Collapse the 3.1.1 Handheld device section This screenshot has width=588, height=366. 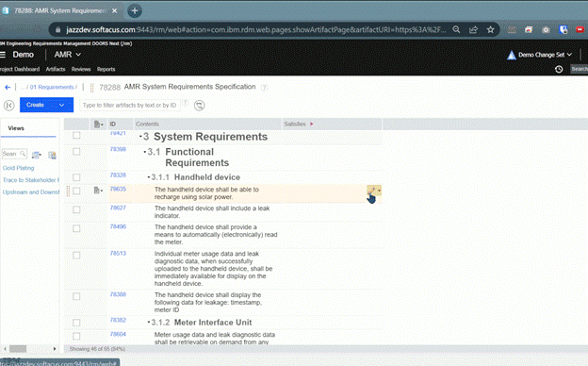click(149, 177)
